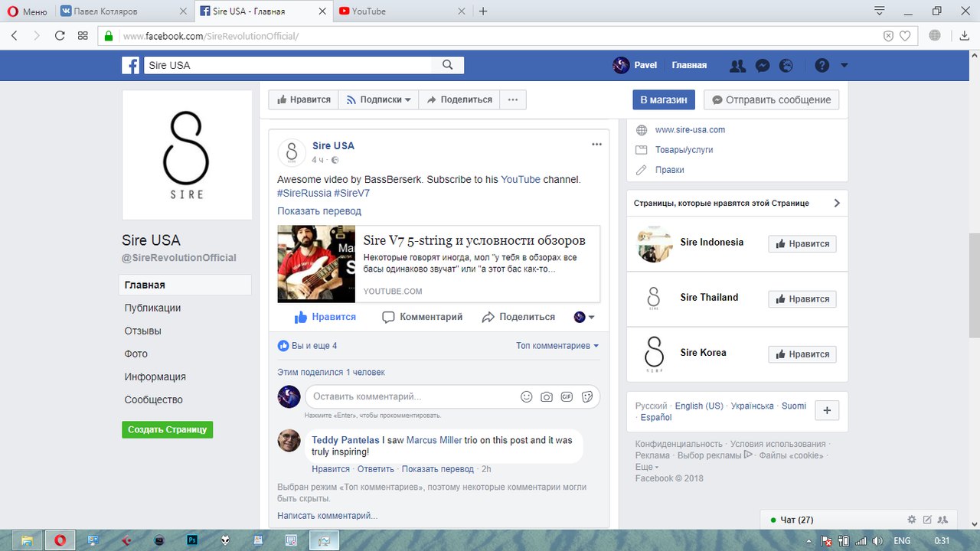Open the page more options ellipsis button

pos(513,99)
